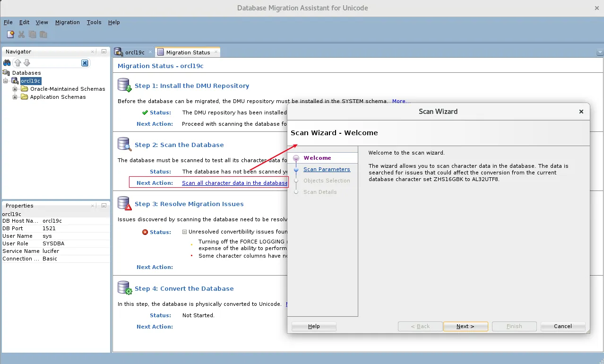The image size is (604, 364).
Task: Open search with the binoculars icon in Navigator
Action: (x=7, y=62)
